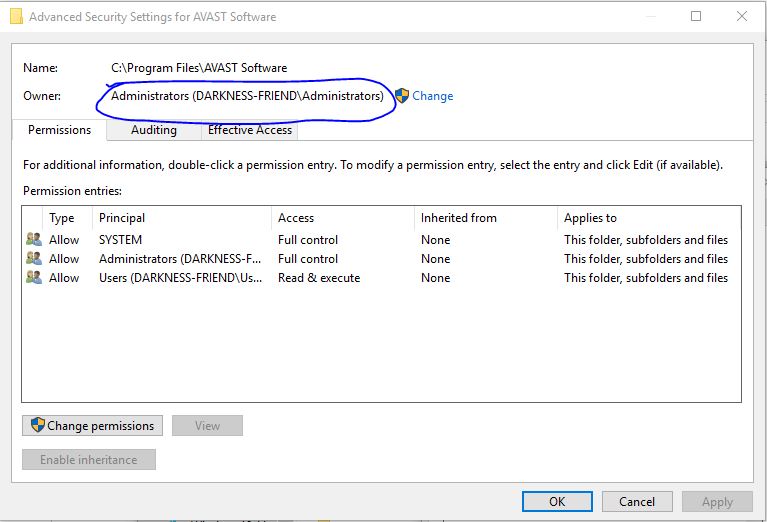Screen dimensions: 767x522
Task: Click the Change owner link
Action: point(432,96)
